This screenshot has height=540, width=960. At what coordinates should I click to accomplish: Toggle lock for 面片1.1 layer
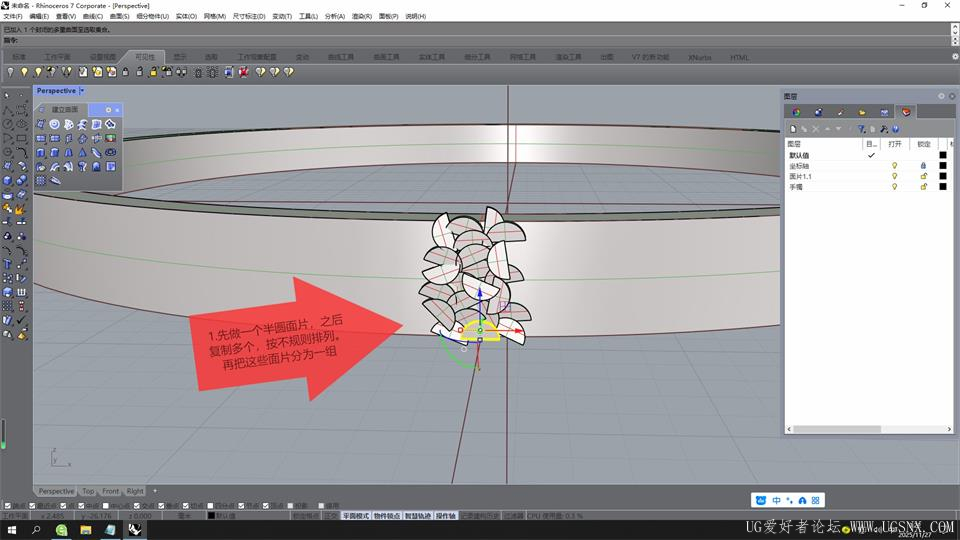[923, 176]
